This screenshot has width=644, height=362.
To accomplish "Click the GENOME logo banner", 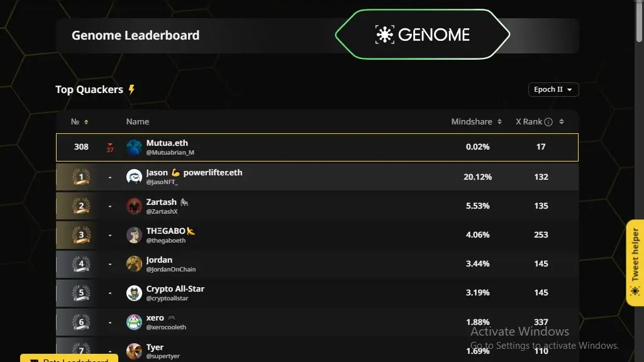I will tap(422, 35).
